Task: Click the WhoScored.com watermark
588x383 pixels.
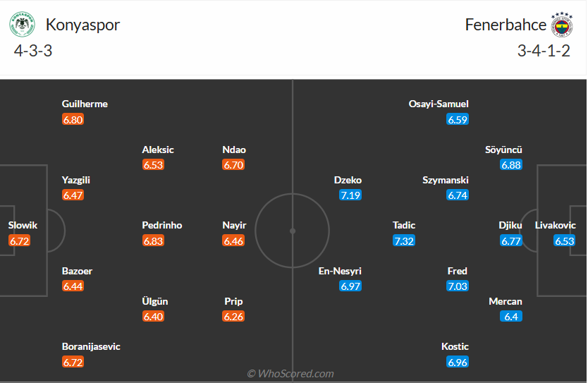Action: point(290,374)
